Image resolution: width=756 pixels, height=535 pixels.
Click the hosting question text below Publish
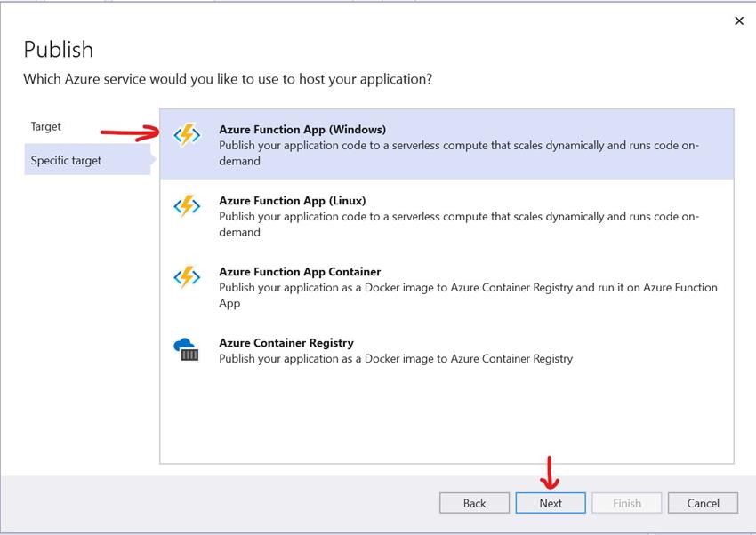[229, 79]
